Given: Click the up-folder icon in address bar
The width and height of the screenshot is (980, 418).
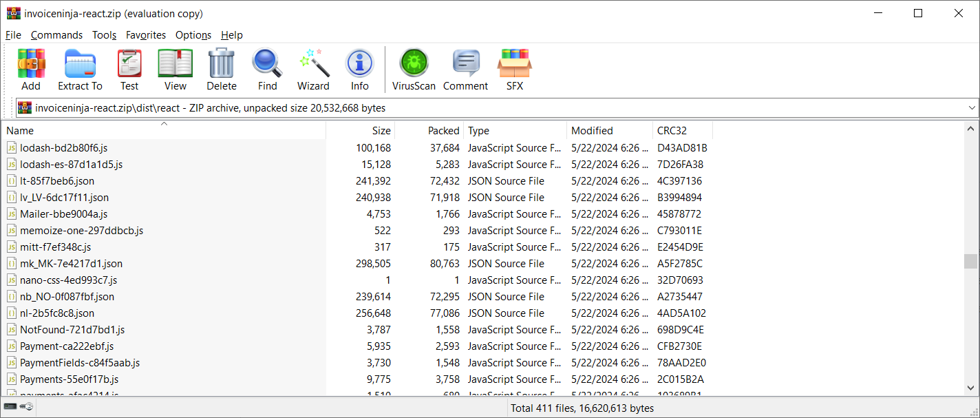Looking at the screenshot, I should pyautogui.click(x=25, y=107).
